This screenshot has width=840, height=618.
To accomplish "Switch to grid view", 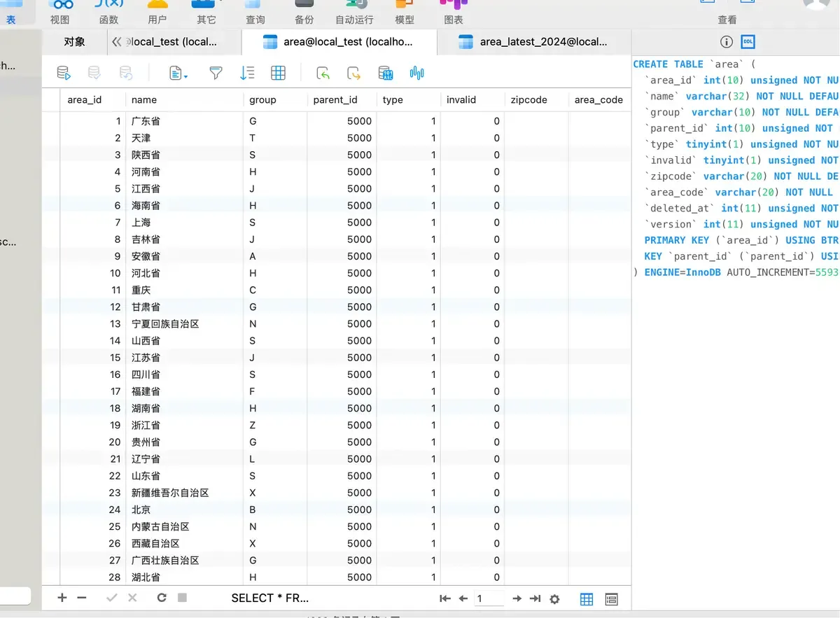I will click(587, 599).
